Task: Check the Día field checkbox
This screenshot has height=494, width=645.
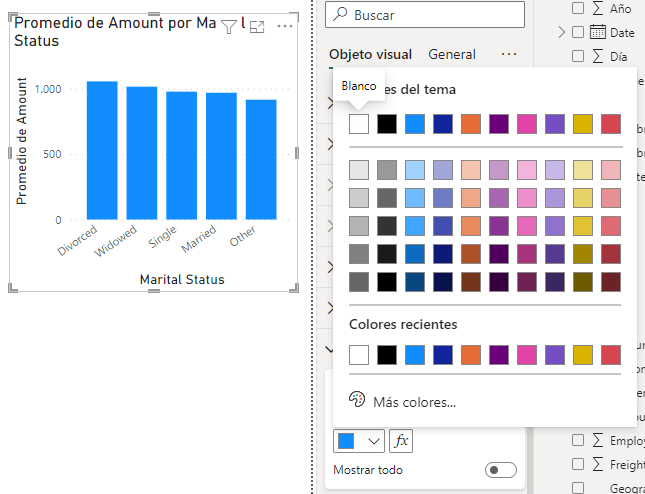Action: [578, 56]
